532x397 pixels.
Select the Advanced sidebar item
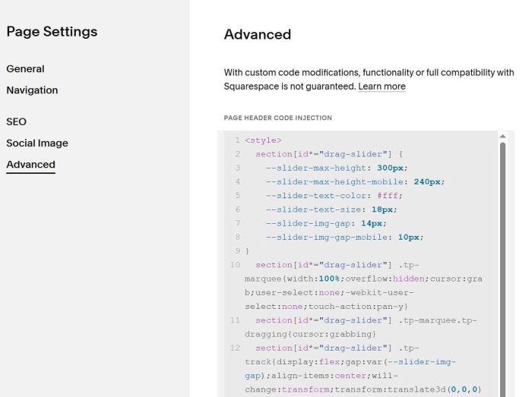tap(30, 165)
